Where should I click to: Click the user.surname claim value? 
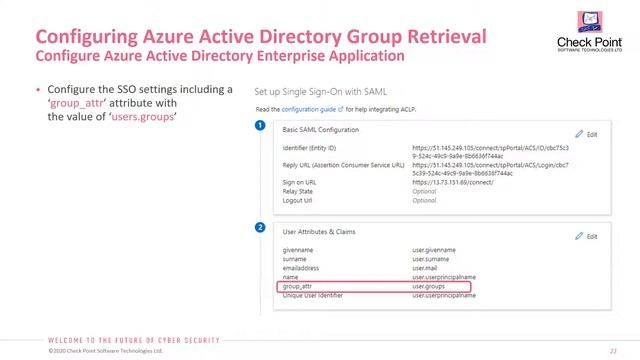coord(431,259)
